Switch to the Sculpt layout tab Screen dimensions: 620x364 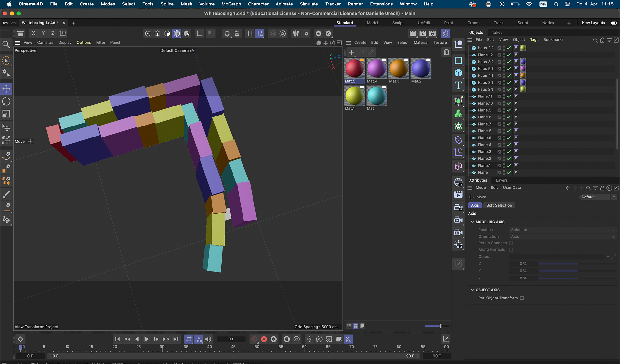pyautogui.click(x=398, y=23)
